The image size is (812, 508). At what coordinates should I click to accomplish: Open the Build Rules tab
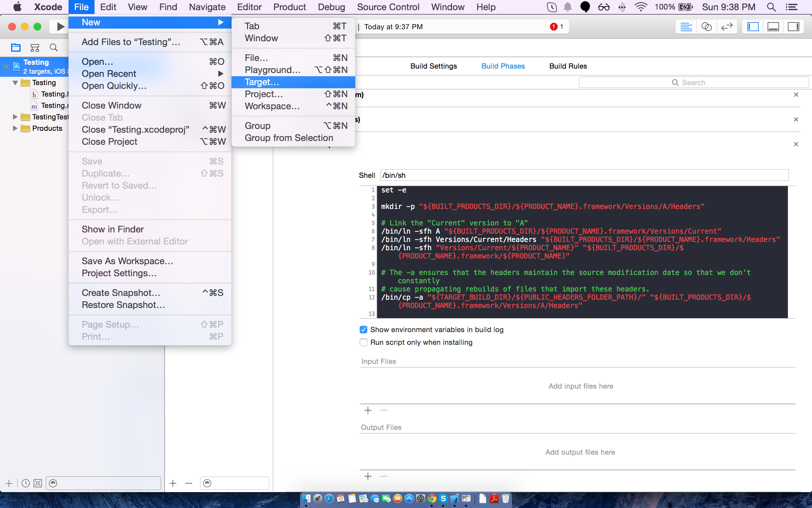coord(568,66)
